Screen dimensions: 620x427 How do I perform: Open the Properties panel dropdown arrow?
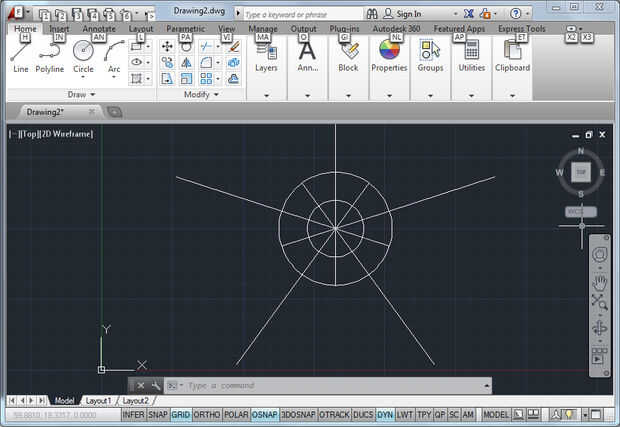[x=389, y=96]
